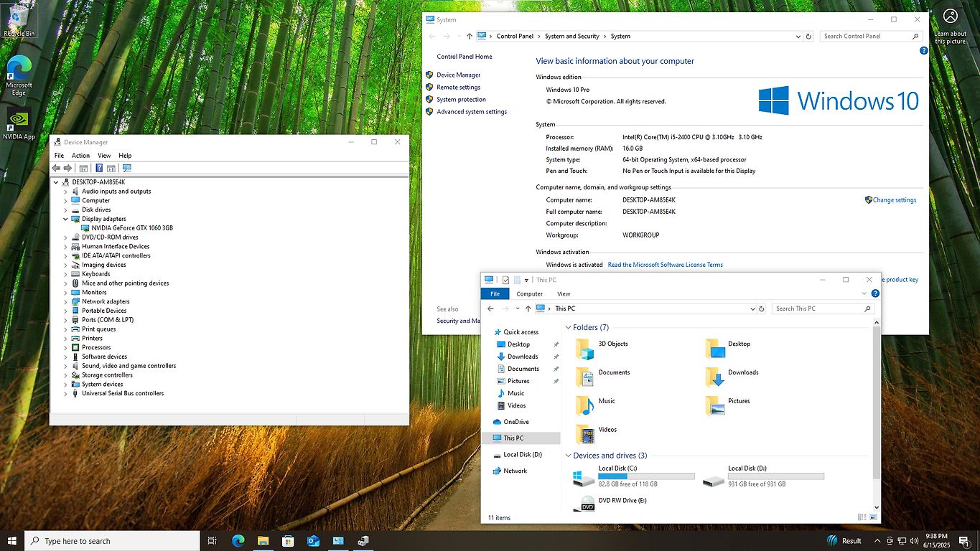This screenshot has height=551, width=980.
Task: Expand Universal Serial Bus controllers node
Action: (x=65, y=393)
